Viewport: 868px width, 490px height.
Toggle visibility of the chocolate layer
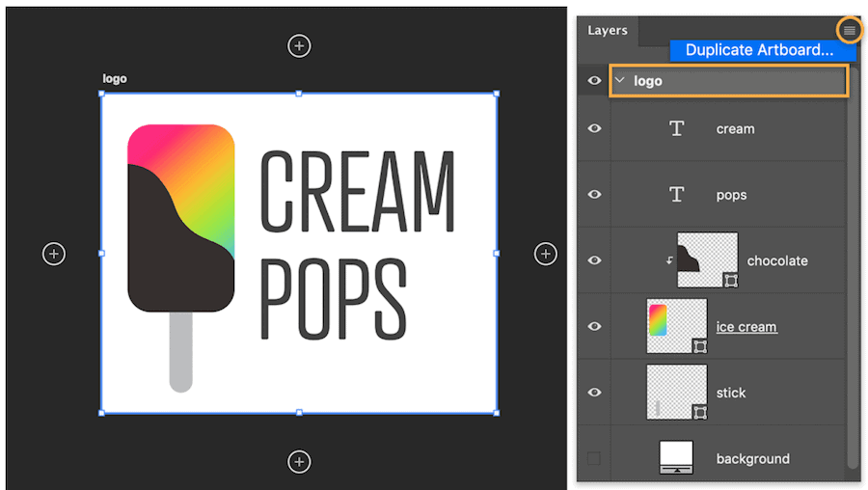pyautogui.click(x=594, y=260)
